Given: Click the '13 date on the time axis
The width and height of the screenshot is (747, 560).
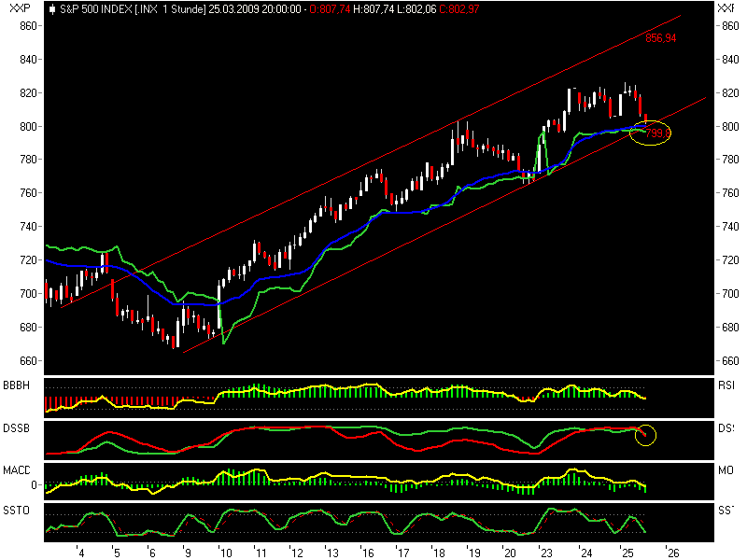Looking at the screenshot, I should coord(331,553).
